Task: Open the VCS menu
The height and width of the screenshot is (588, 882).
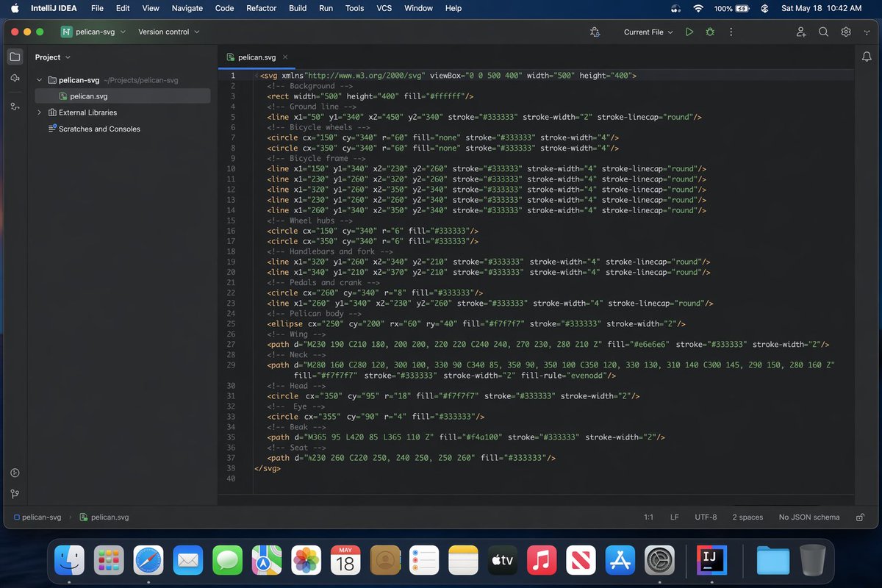Action: click(384, 8)
